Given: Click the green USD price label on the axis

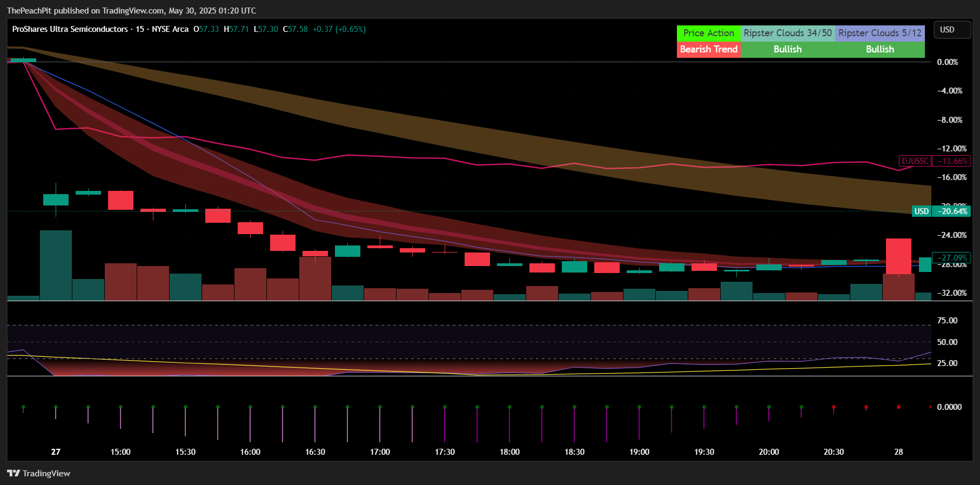Looking at the screenshot, I should pyautogui.click(x=922, y=211).
